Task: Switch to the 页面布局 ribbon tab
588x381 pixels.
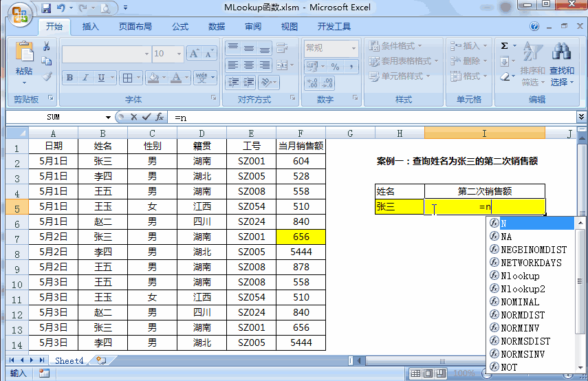Action: [x=135, y=26]
